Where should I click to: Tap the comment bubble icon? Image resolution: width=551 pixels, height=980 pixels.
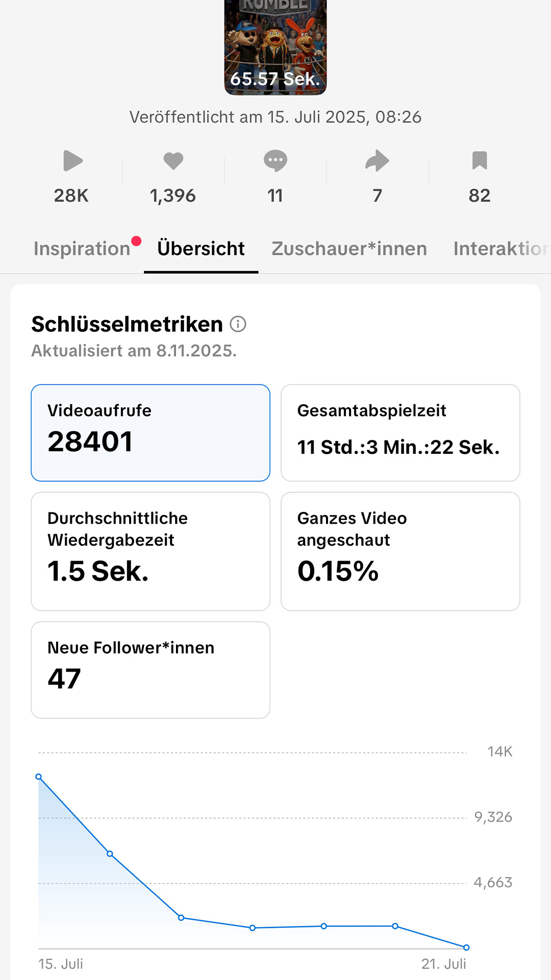(x=275, y=161)
